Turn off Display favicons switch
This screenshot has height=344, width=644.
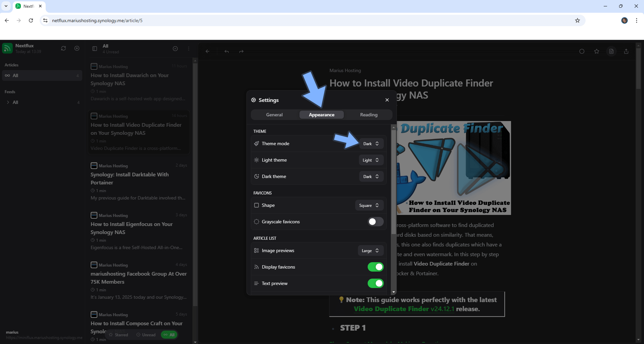375,267
